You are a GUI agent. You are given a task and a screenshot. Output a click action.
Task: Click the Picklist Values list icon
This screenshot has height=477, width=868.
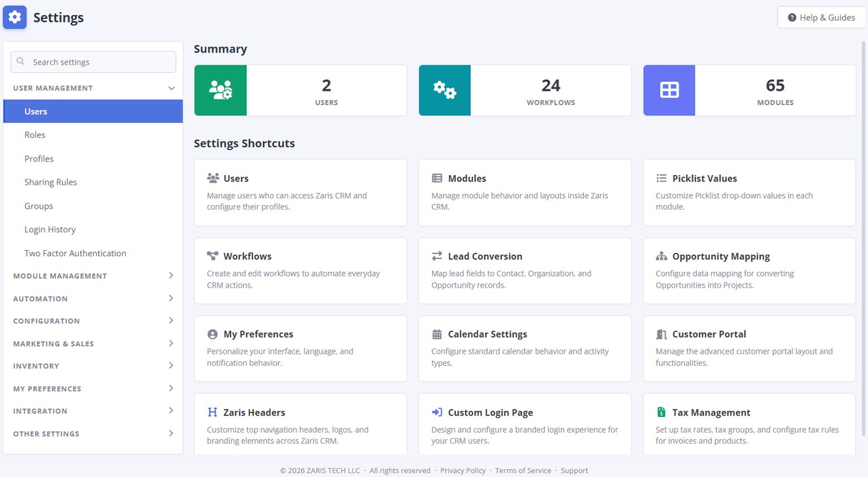661,178
